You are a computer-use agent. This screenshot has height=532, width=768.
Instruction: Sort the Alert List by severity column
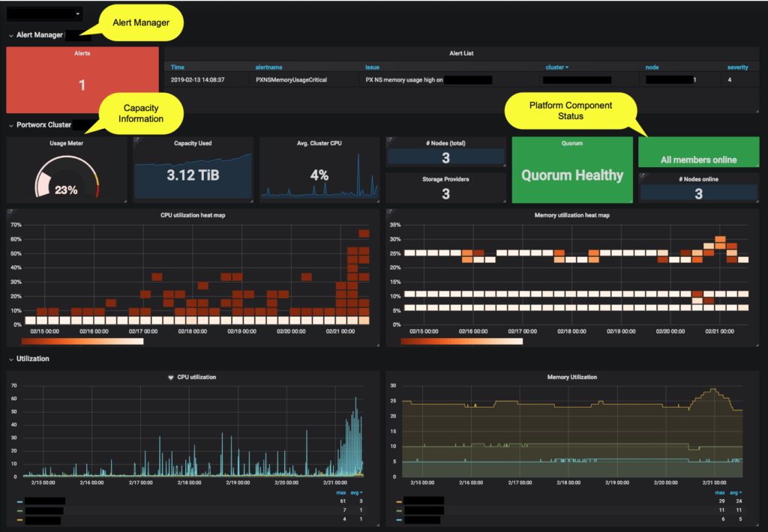tap(737, 67)
